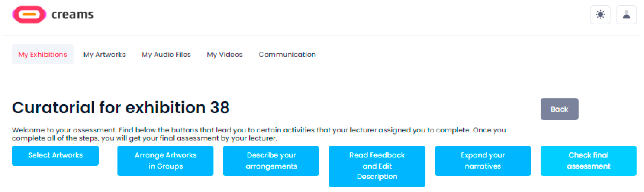Open Read Feedback and Edit Description
The image size is (644, 192).
[377, 166]
